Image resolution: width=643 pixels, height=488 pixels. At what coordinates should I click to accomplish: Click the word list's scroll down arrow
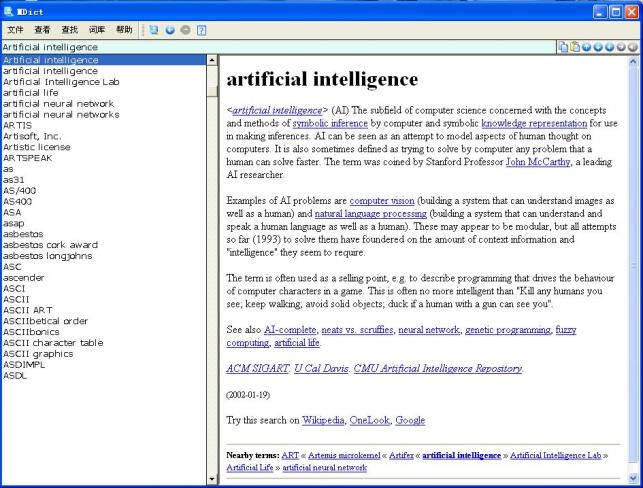211,480
